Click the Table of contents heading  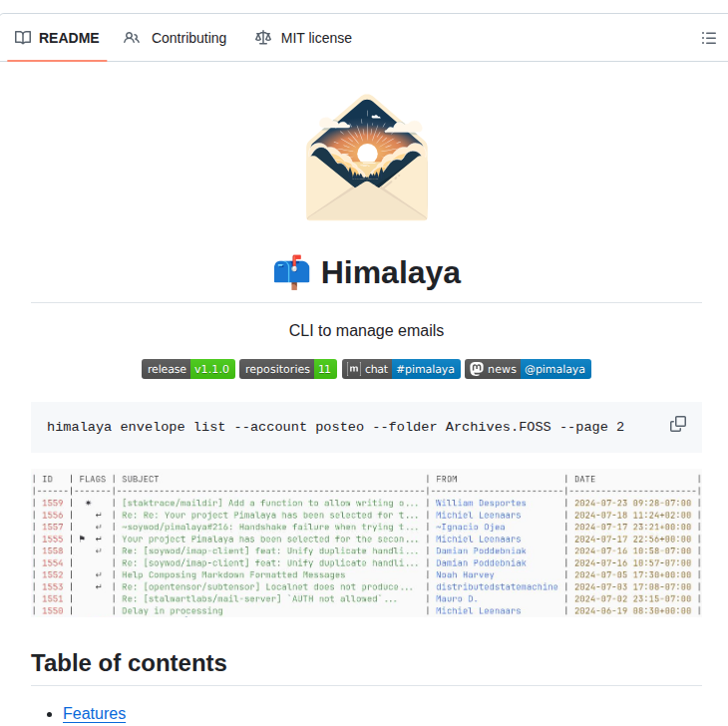coord(129,663)
